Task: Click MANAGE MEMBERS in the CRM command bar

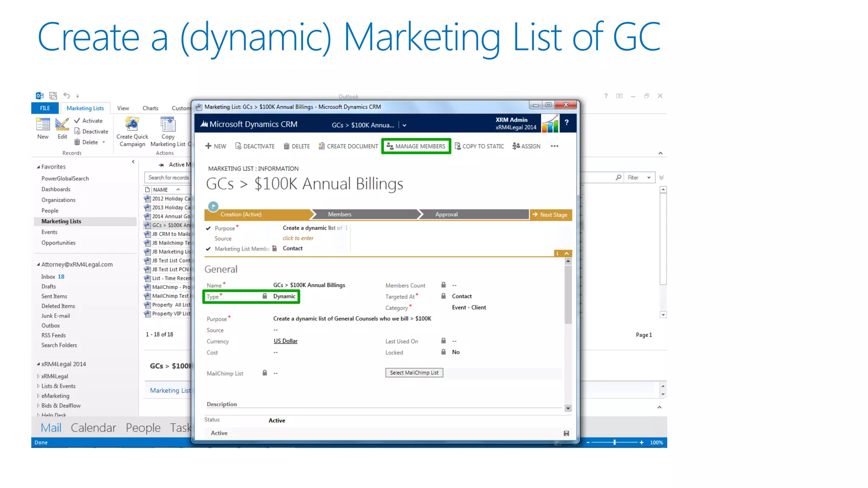Action: 416,146
